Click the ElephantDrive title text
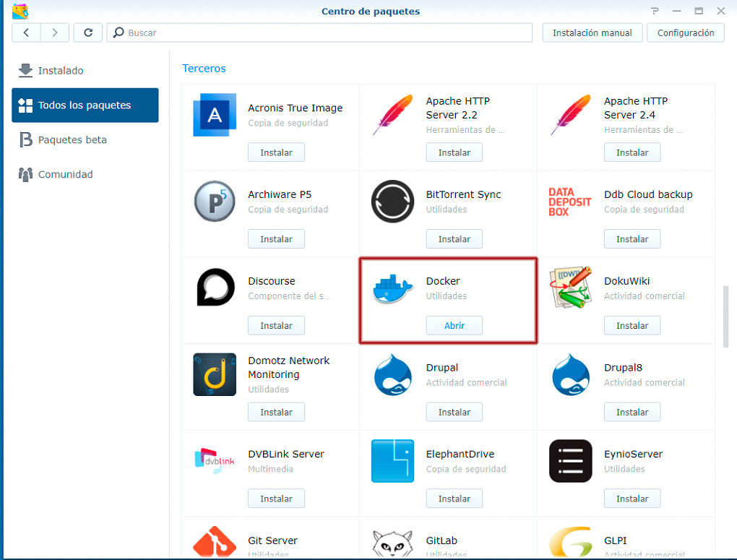Viewport: 737px width, 560px height. coord(460,455)
